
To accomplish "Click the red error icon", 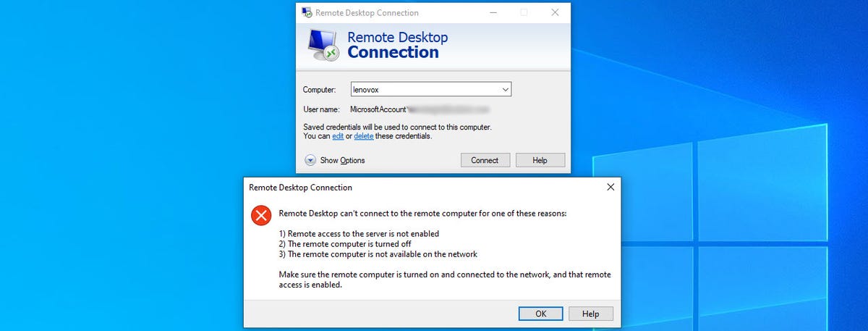I will tap(260, 215).
